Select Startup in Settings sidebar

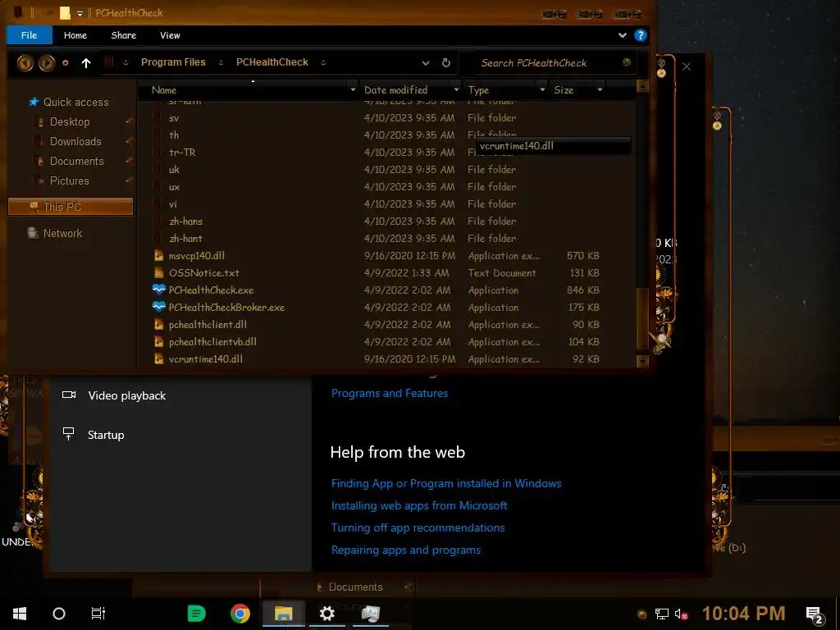[106, 435]
